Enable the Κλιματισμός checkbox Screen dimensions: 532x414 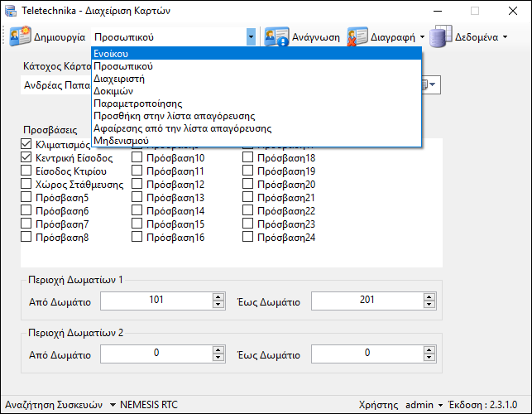(x=26, y=145)
